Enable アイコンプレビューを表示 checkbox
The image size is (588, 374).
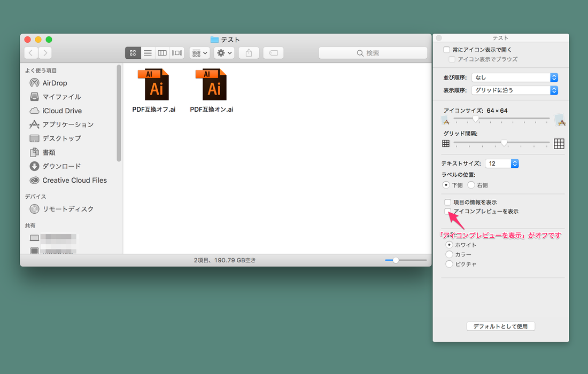[447, 212]
